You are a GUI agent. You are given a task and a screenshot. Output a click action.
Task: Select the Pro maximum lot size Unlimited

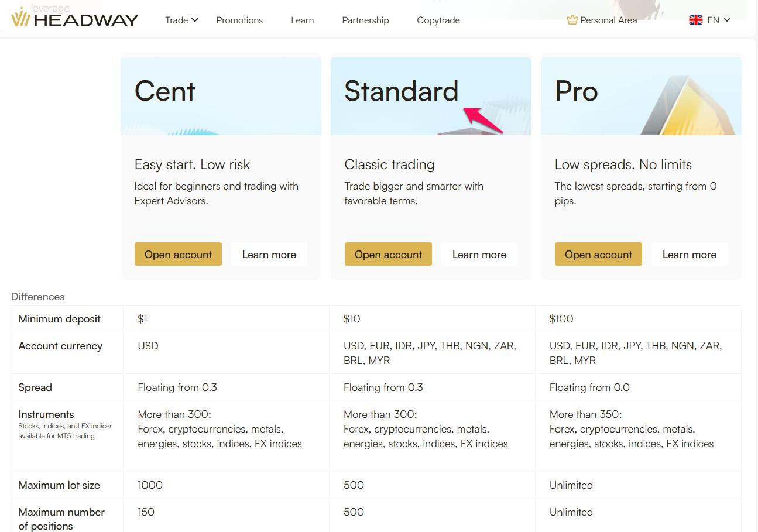point(571,485)
